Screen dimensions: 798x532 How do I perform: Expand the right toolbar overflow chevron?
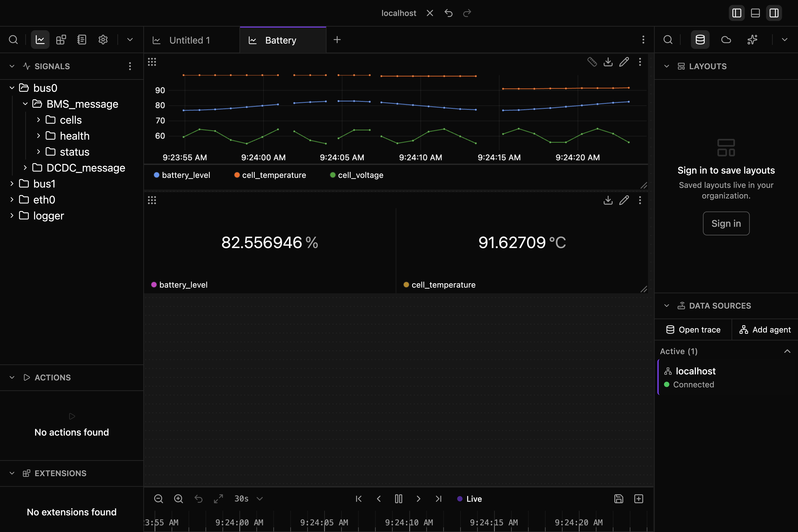point(785,40)
